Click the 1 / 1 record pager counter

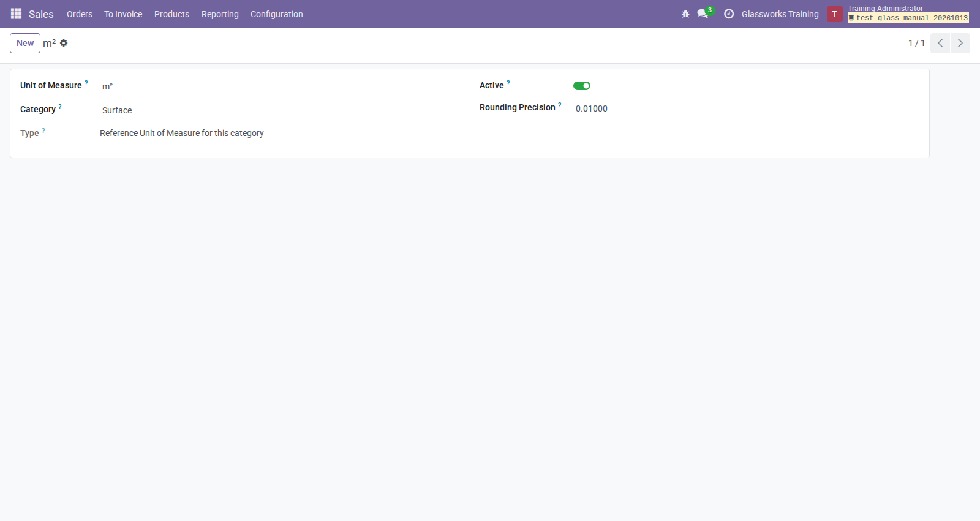coord(916,43)
